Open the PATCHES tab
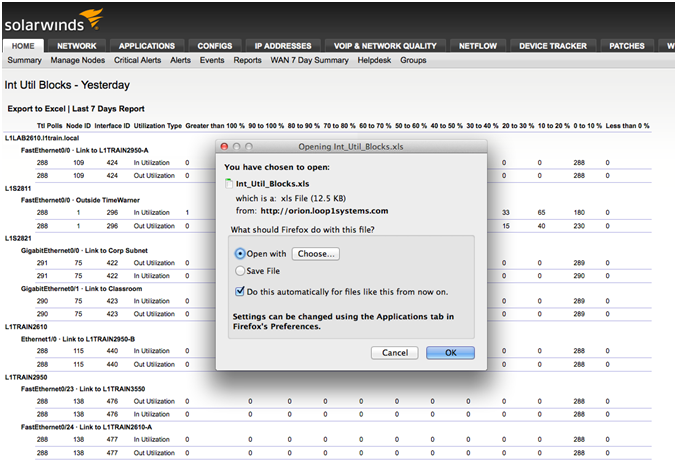This screenshot has height=476, width=678. pyautogui.click(x=627, y=46)
